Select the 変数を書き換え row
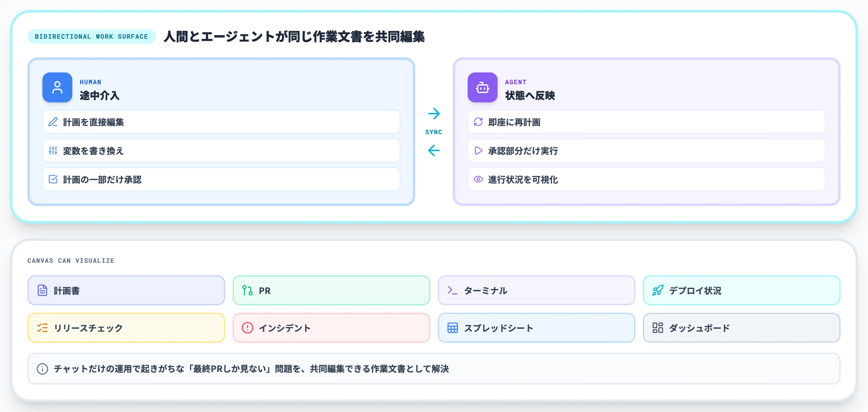The image size is (868, 412). tap(221, 150)
